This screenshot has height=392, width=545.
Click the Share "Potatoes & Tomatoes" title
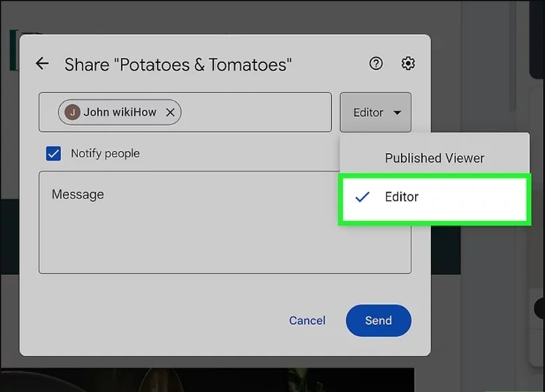178,65
